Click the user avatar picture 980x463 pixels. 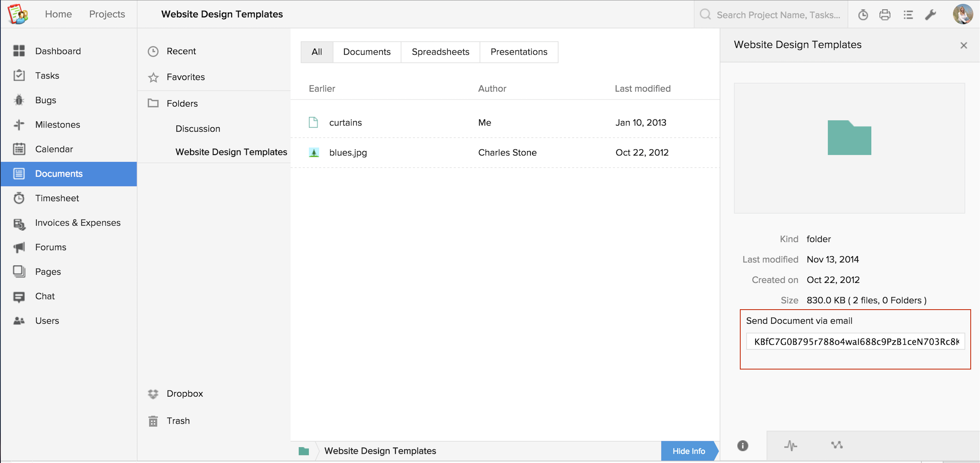tap(963, 14)
